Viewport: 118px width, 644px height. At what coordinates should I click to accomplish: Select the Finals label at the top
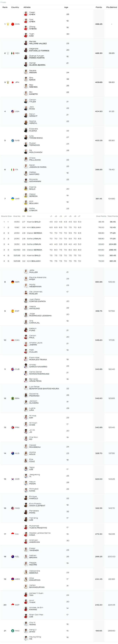click(x=3, y=2)
